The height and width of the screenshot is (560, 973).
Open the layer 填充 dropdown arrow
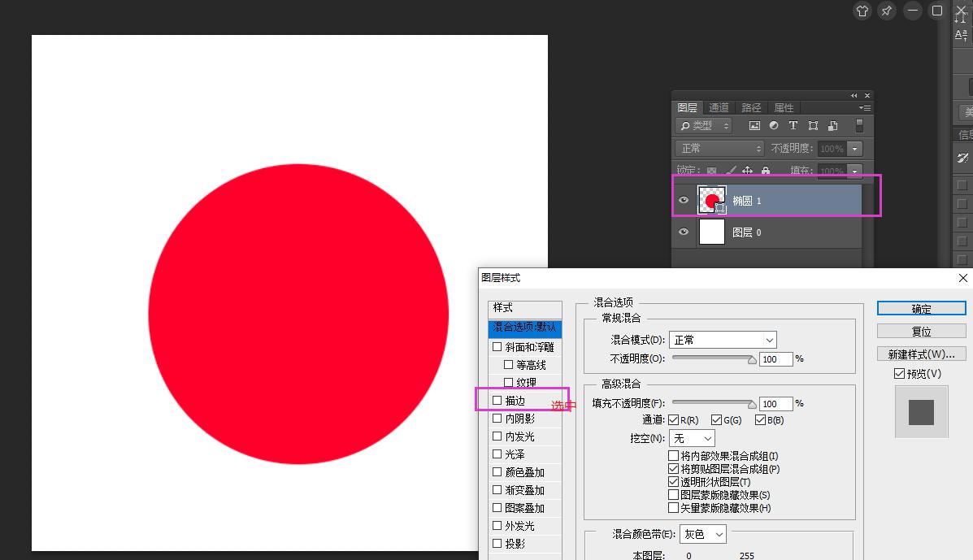(855, 171)
